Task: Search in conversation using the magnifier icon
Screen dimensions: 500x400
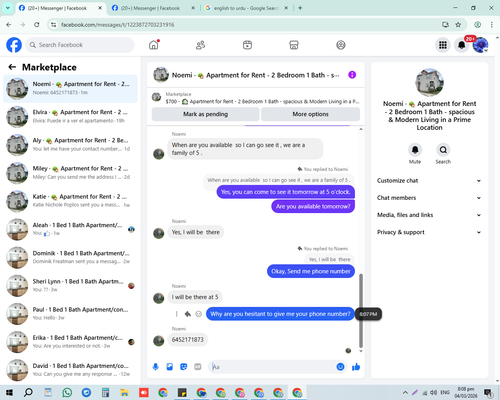Action: [443, 150]
